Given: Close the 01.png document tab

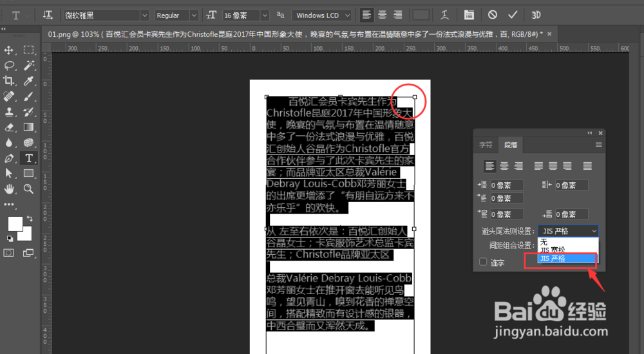Looking at the screenshot, I should coord(549,34).
